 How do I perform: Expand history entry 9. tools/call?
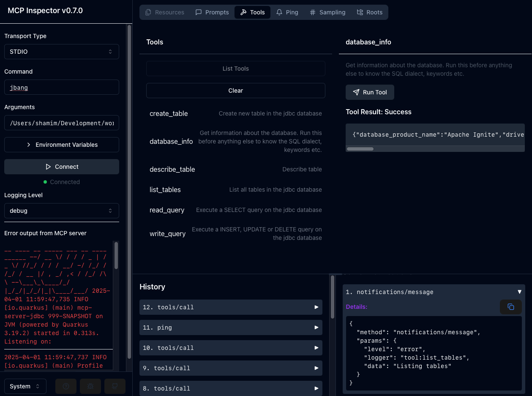(231, 368)
